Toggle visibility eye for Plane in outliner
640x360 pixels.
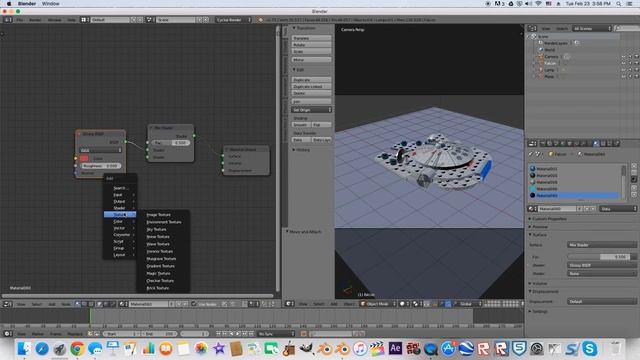(x=623, y=76)
